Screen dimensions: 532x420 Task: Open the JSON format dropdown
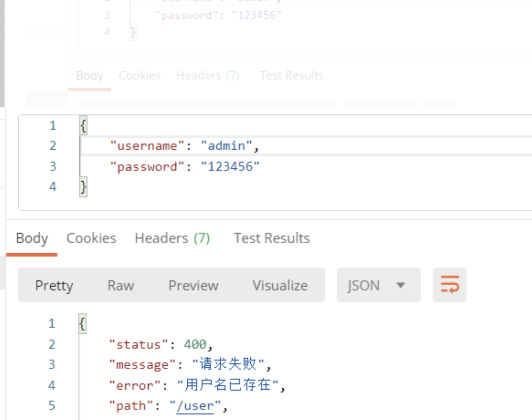pyautogui.click(x=378, y=286)
